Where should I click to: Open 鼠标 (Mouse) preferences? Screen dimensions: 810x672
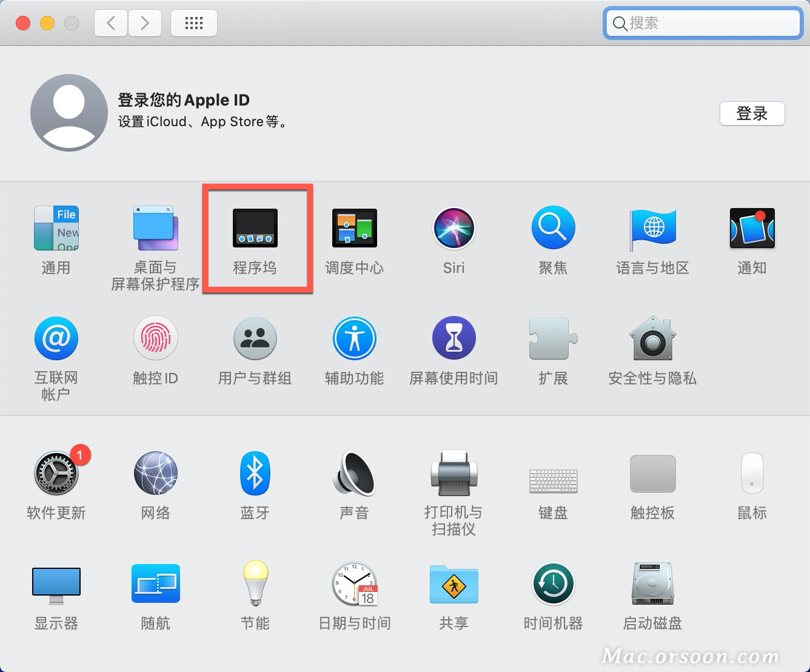[752, 472]
